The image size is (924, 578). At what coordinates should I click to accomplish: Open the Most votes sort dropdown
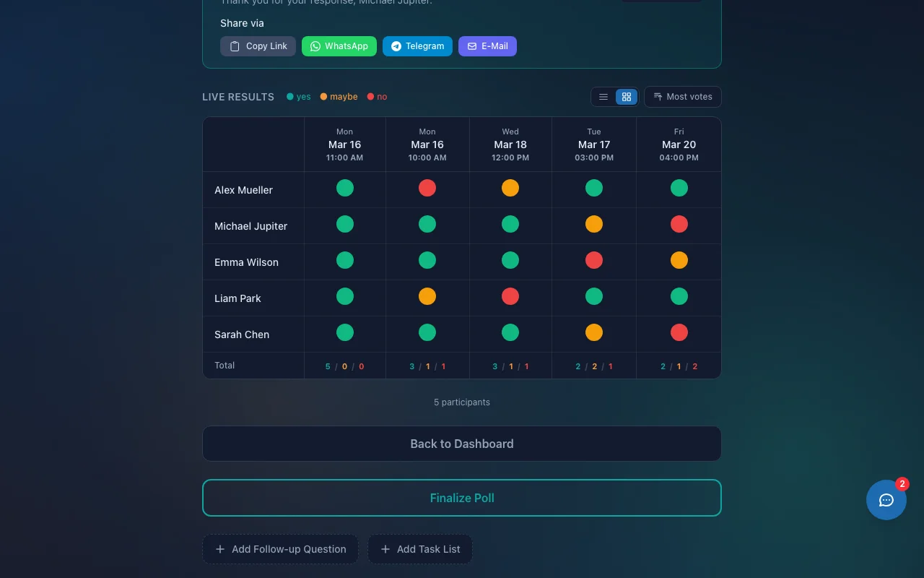(x=683, y=97)
